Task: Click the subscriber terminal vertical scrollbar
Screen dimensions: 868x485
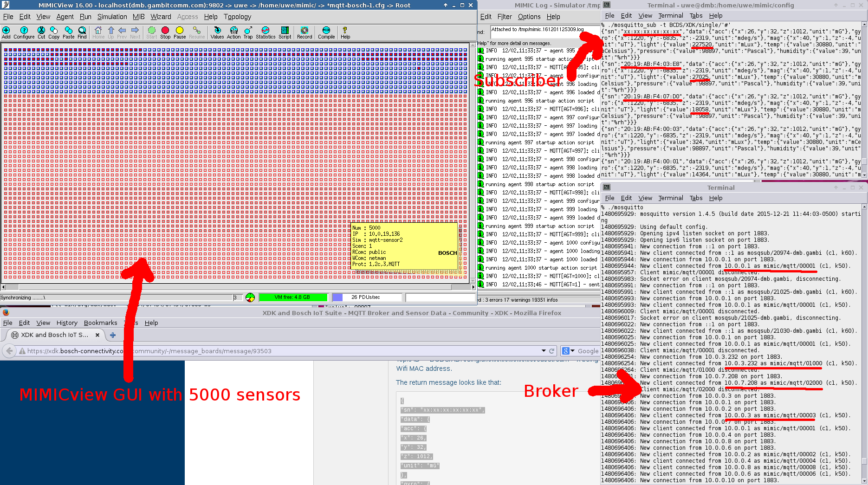Action: click(x=864, y=100)
